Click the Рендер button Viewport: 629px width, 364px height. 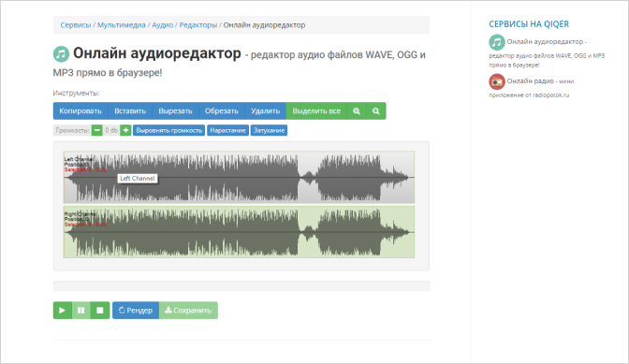coord(136,311)
